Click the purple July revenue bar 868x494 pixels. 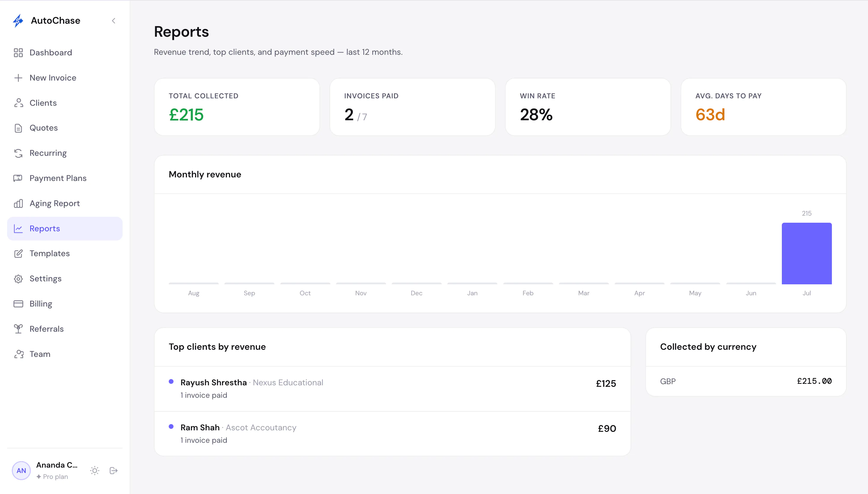pos(807,254)
